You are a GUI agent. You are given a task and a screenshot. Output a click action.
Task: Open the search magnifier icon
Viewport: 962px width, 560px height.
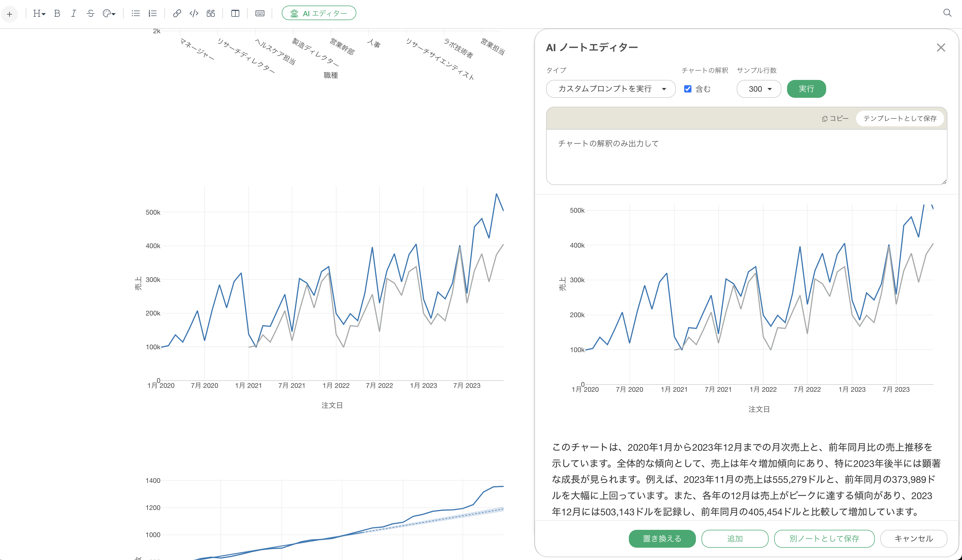tap(947, 13)
